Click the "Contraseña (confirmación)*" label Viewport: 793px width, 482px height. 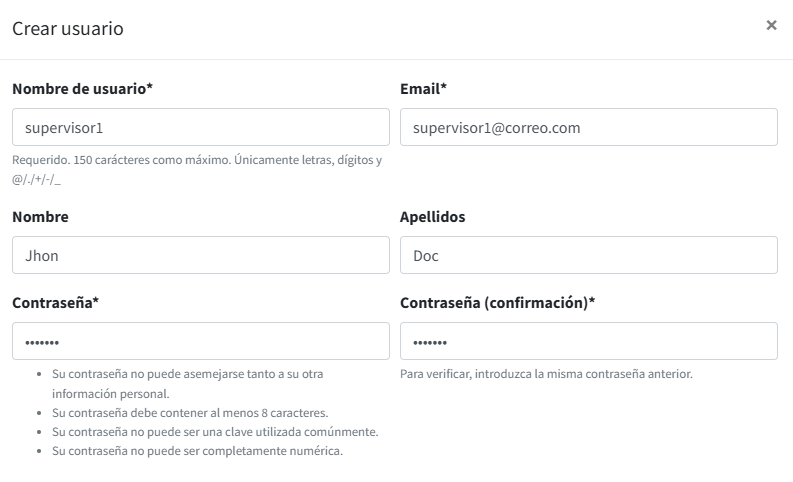497,302
